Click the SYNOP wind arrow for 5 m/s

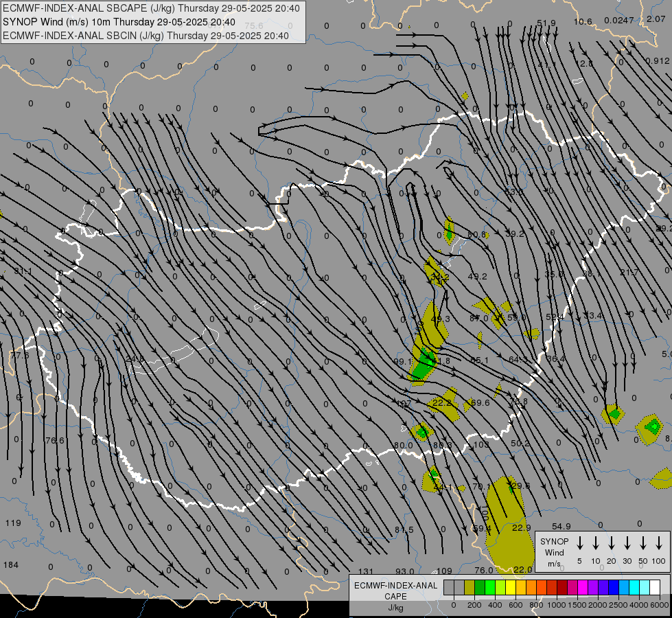579,542
